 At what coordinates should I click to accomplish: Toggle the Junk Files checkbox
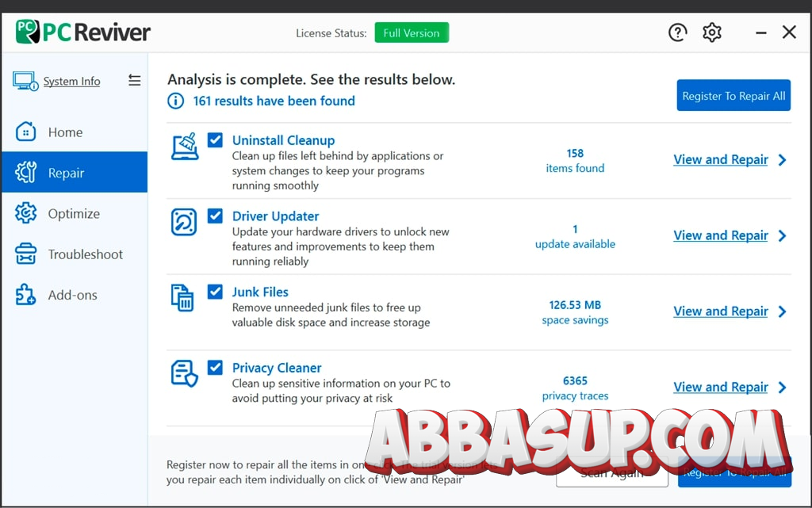coord(215,292)
